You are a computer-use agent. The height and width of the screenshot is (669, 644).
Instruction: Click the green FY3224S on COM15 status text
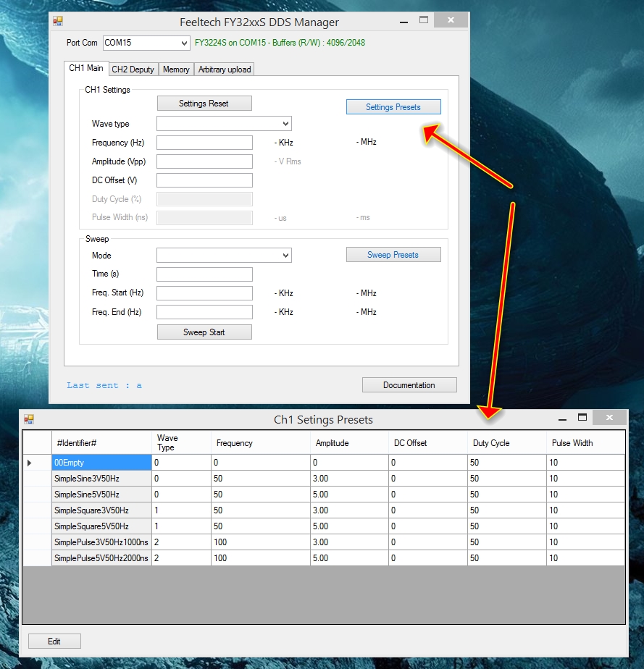280,43
